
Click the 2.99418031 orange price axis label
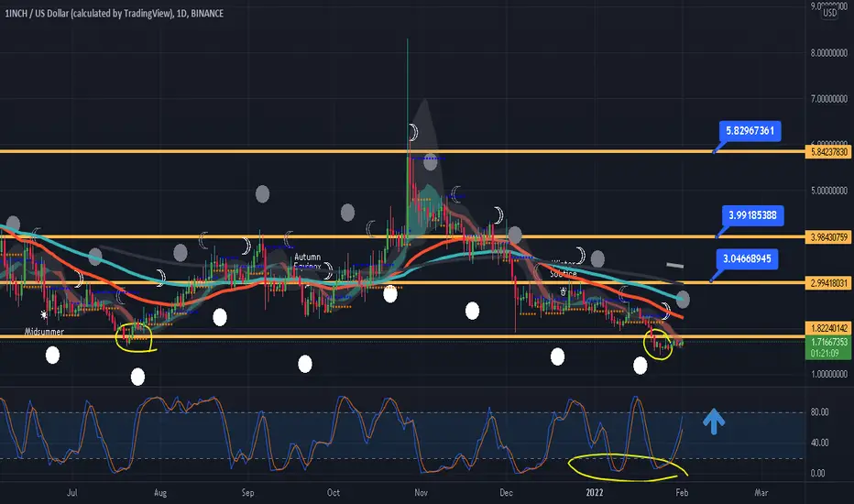(829, 283)
